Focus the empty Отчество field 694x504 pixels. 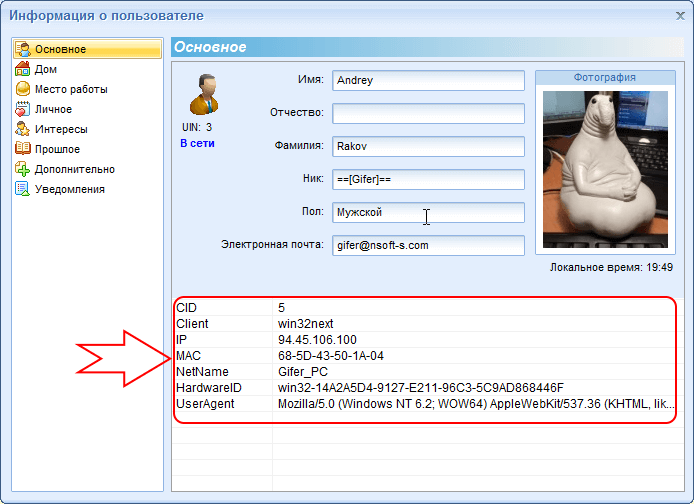click(428, 113)
